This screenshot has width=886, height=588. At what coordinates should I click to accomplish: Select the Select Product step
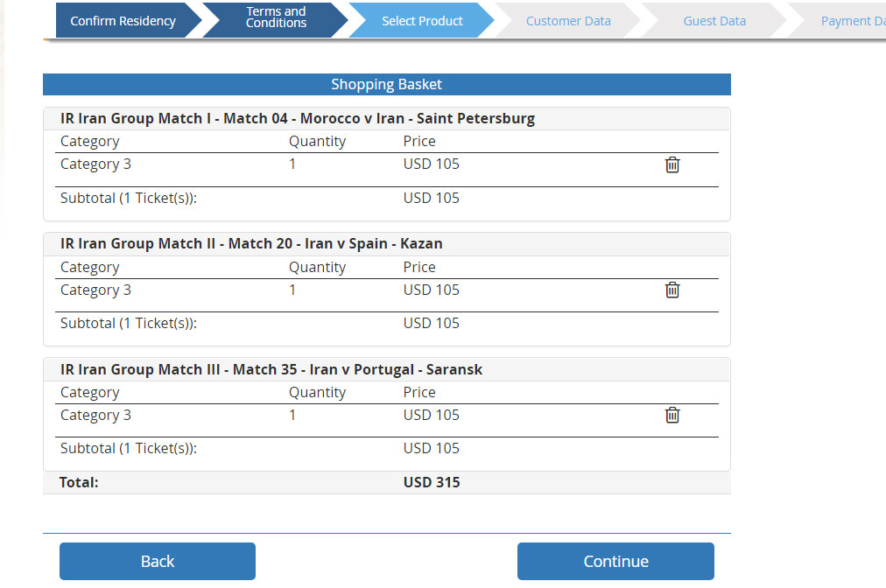(422, 21)
